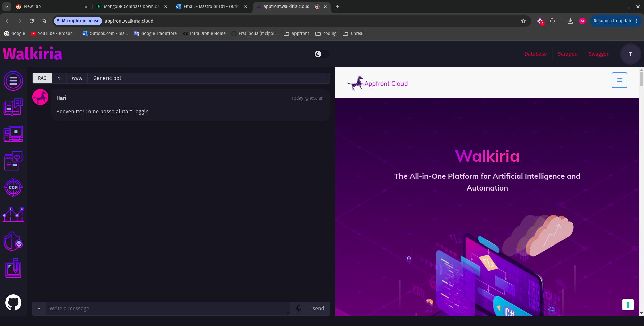644x326 pixels.
Task: Open the coding bookmarks folder
Action: coord(326,34)
